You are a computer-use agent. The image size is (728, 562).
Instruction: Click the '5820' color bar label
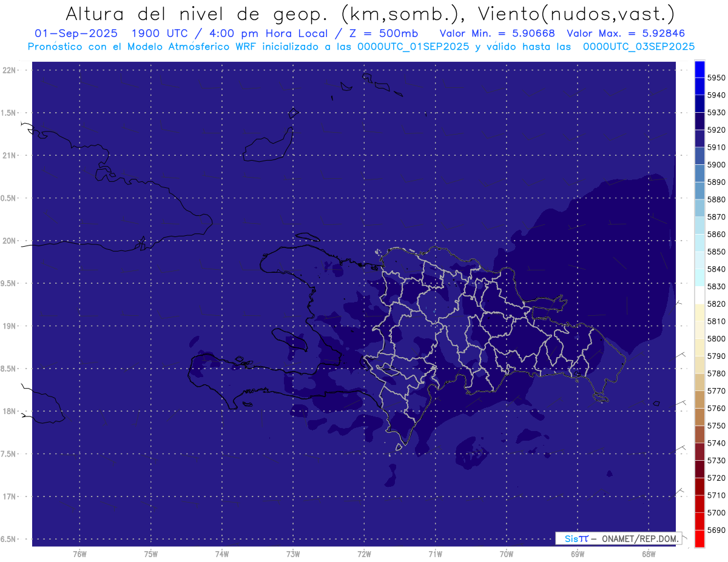pyautogui.click(x=716, y=304)
